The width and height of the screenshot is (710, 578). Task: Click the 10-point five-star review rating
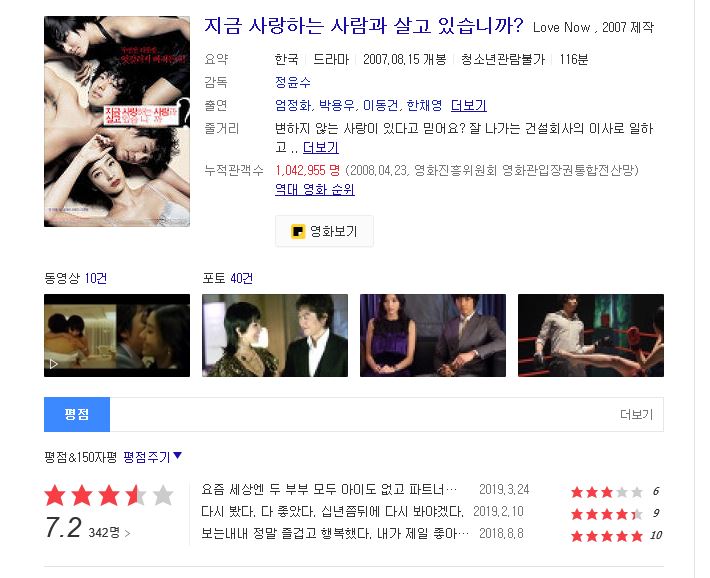607,536
